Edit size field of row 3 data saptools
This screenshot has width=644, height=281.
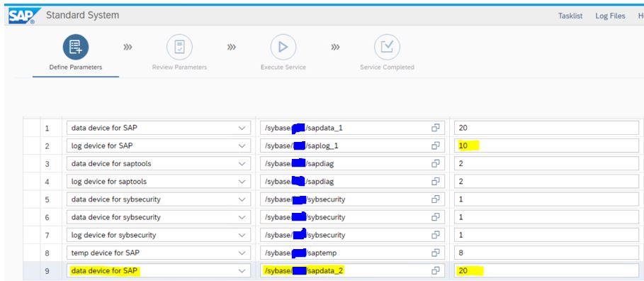tap(546, 164)
